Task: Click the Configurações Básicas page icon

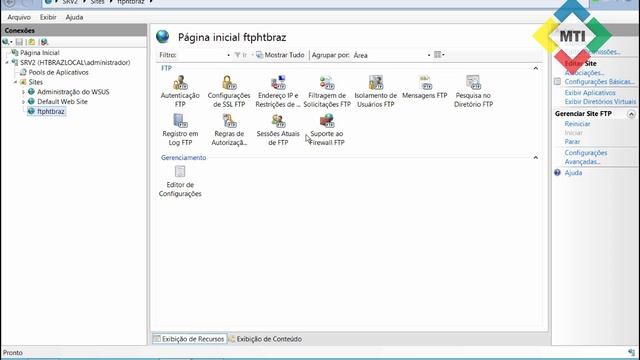Action: [558, 82]
